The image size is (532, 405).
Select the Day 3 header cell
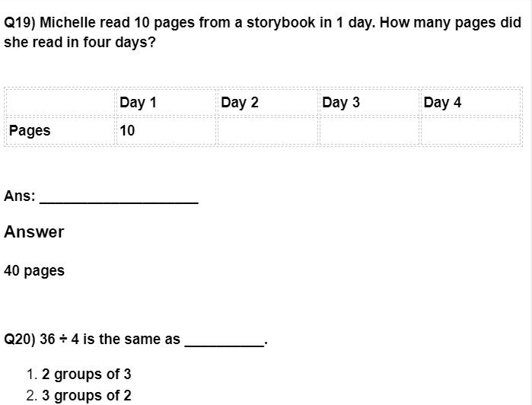(369, 102)
